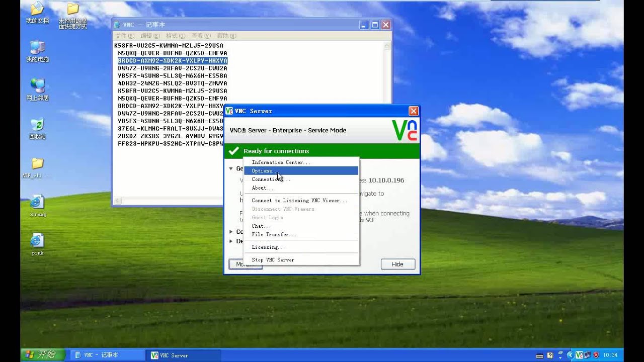Close the VNC Server dialog

click(413, 111)
